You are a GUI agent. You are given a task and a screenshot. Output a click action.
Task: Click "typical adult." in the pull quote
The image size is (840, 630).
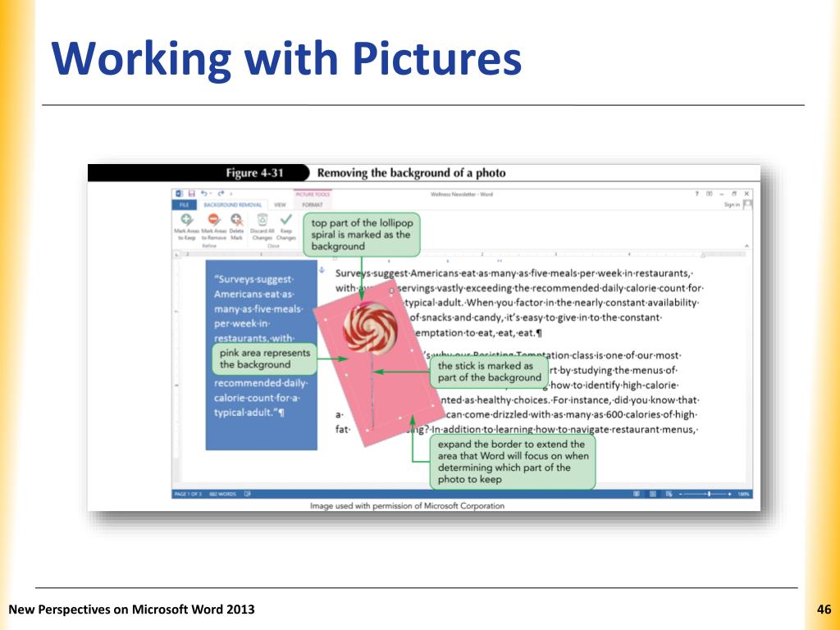pos(246,413)
